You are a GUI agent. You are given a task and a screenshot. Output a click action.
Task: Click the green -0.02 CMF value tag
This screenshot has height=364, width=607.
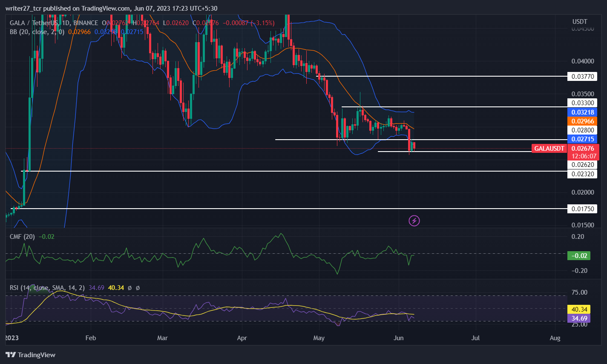click(x=579, y=255)
